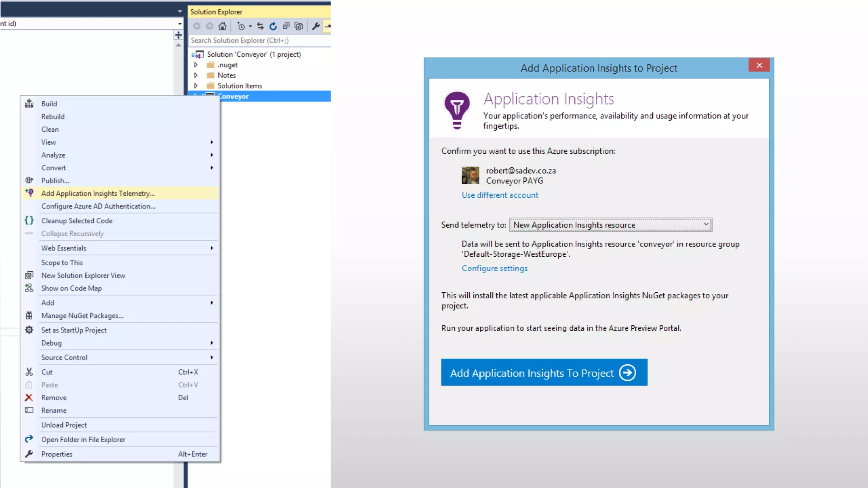
Task: Click the Show All Files icon
Action: tap(299, 26)
